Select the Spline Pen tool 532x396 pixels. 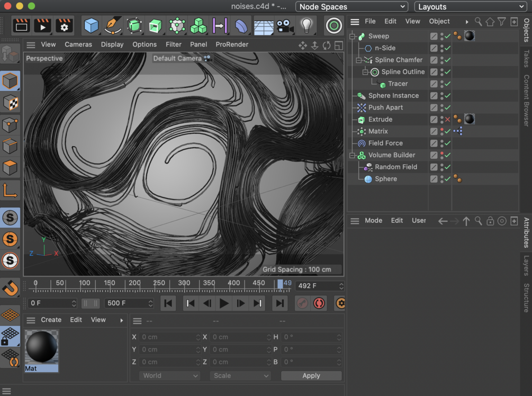point(113,25)
